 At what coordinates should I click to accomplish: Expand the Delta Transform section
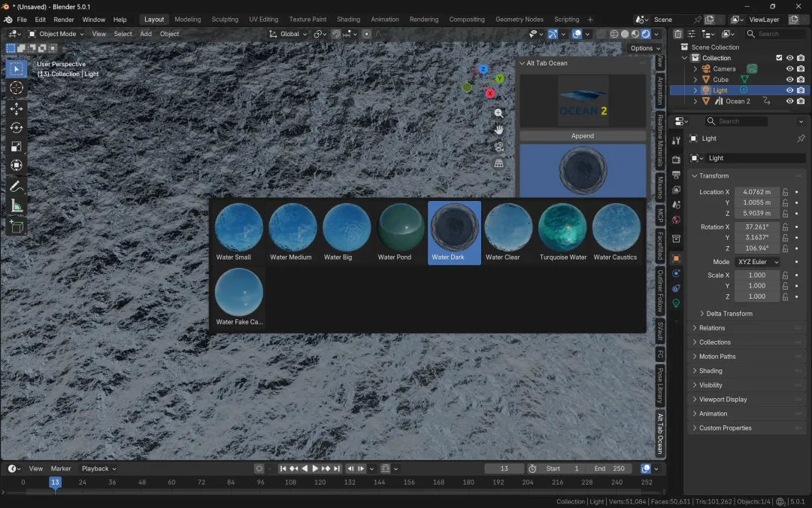click(729, 314)
